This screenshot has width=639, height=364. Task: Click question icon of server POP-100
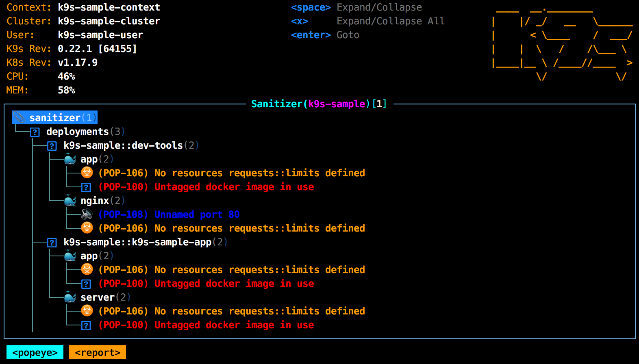tap(86, 325)
